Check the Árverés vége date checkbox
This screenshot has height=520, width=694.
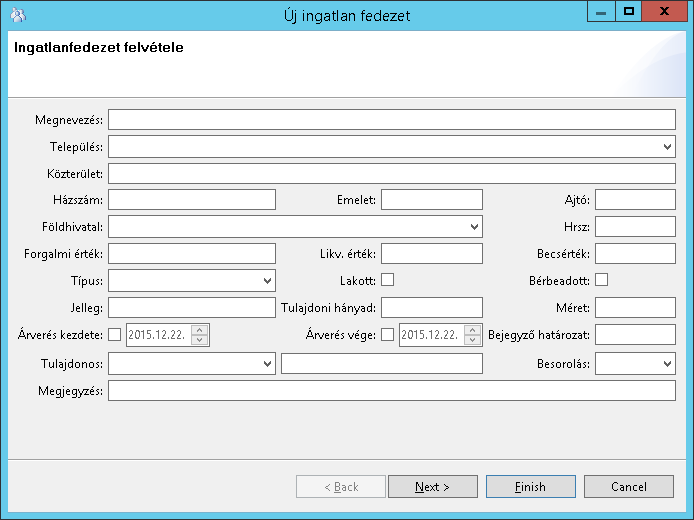(387, 335)
